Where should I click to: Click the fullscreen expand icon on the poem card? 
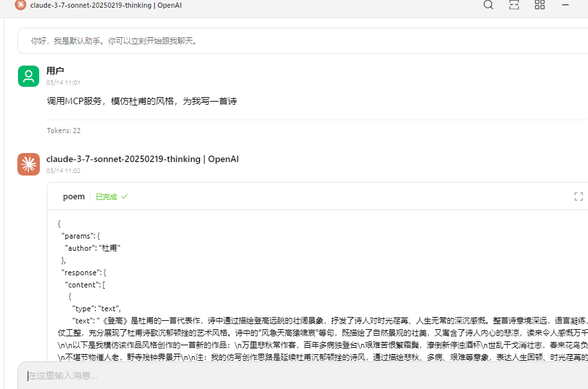coord(579,196)
